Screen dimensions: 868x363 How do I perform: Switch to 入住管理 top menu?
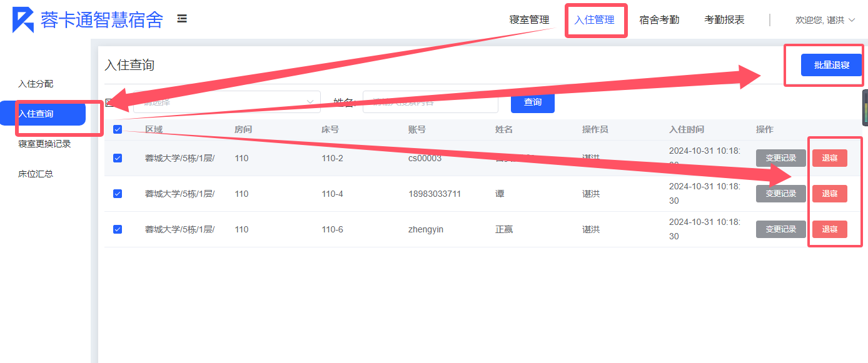coord(595,20)
